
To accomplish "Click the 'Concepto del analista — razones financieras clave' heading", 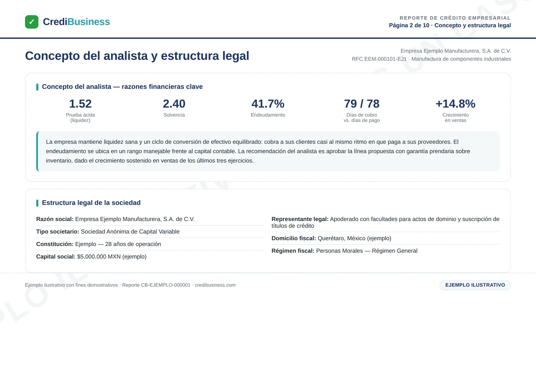I will coord(122,87).
